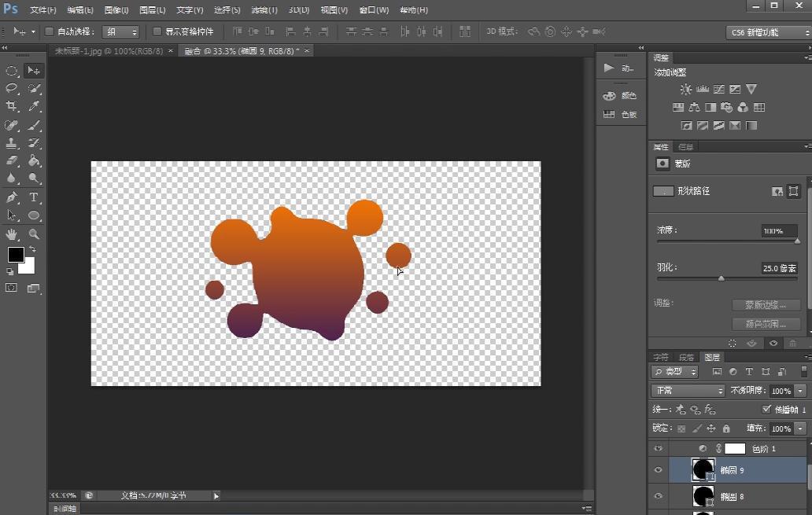Select the Elliptical Marquee tool
Viewport: 812px width, 515px height.
(11, 71)
